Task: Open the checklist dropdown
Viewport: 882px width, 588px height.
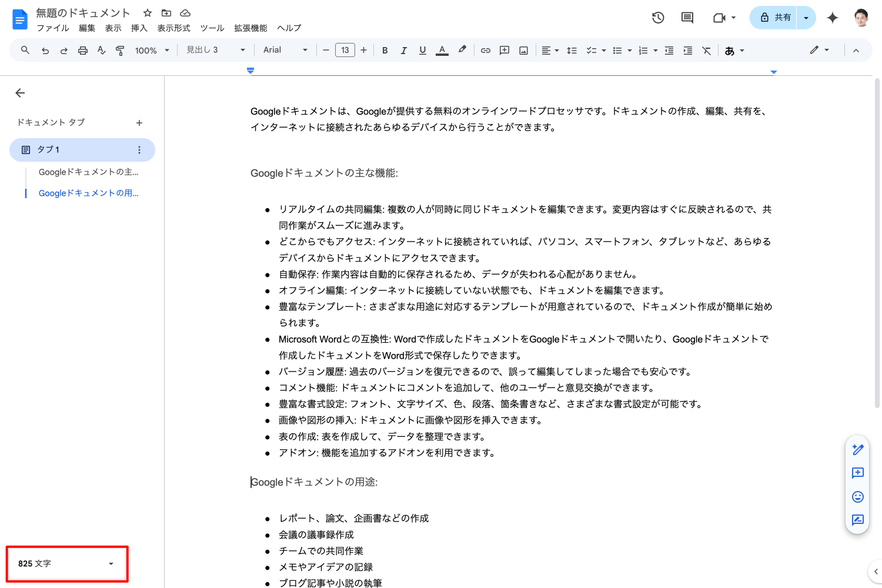Action: 596,51
